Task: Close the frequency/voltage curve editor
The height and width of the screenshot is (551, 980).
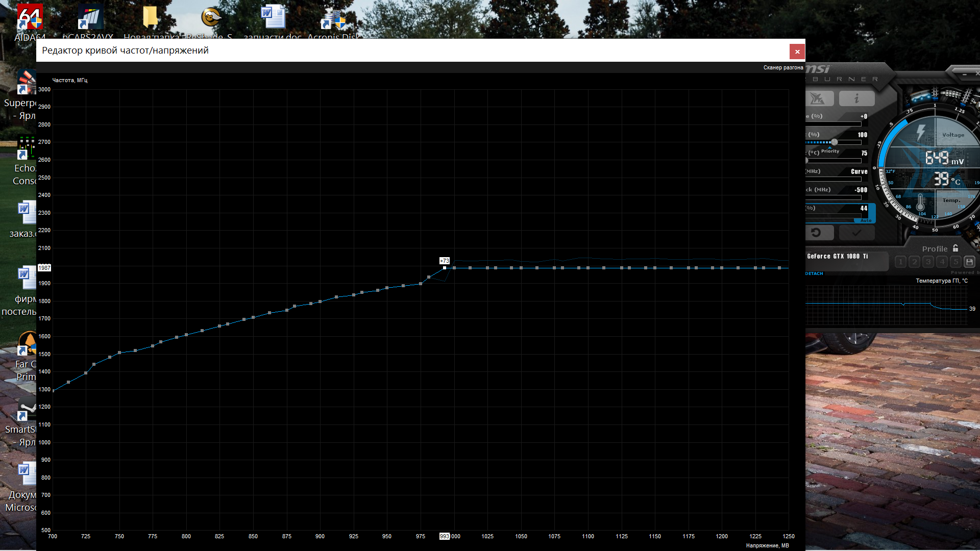Action: (x=797, y=52)
